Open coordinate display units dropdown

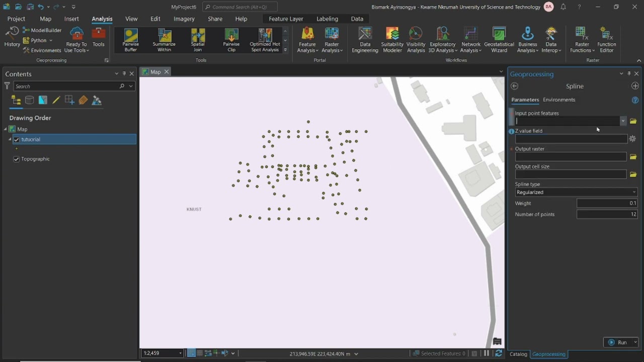pyautogui.click(x=356, y=354)
